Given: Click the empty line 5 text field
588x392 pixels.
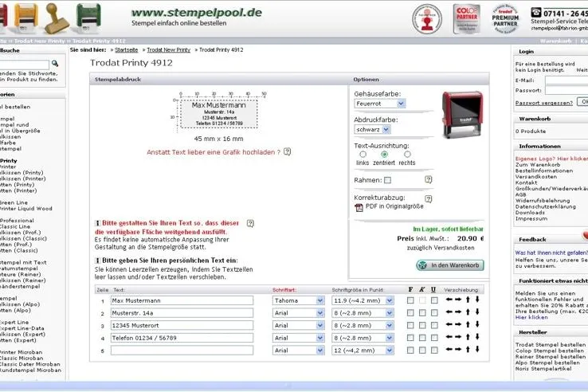Looking at the screenshot, I should (182, 351).
